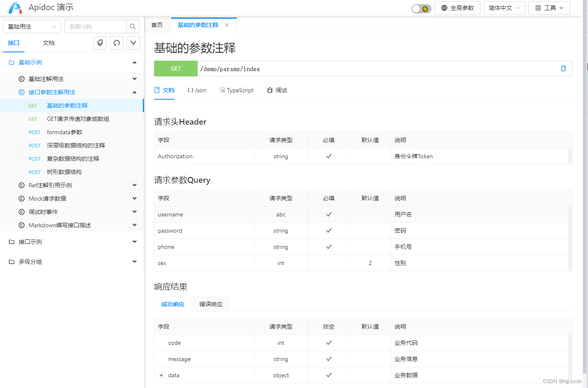Click the Mock请求数据 controller icon

22,199
